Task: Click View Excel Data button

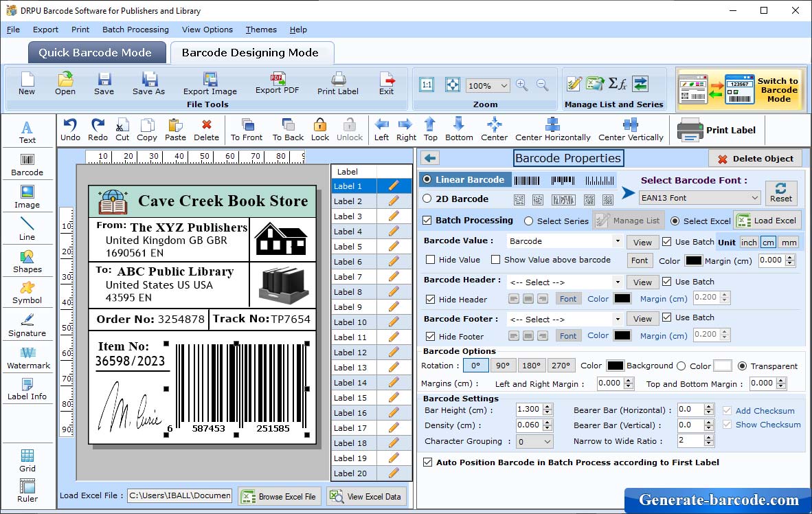Action: click(x=366, y=496)
